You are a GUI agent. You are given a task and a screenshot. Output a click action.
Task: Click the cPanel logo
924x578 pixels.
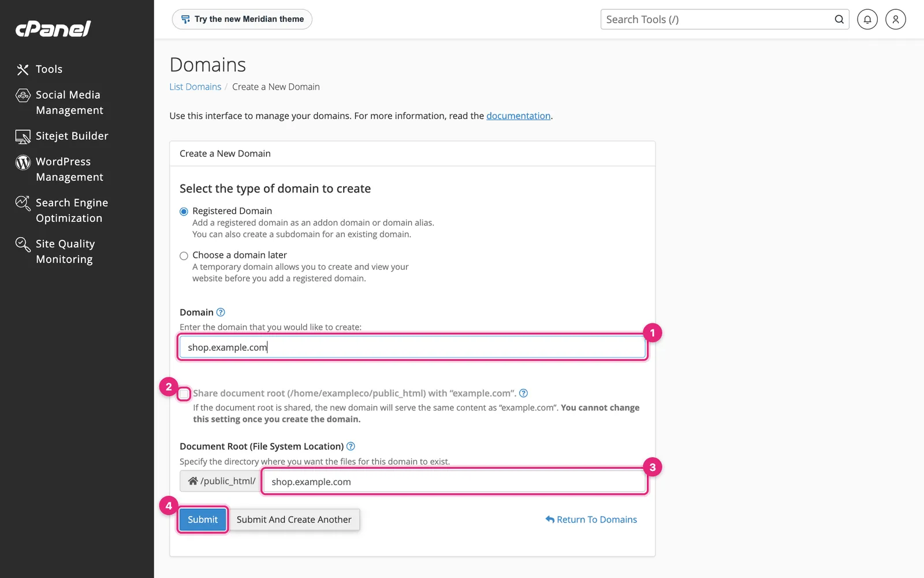coord(53,29)
